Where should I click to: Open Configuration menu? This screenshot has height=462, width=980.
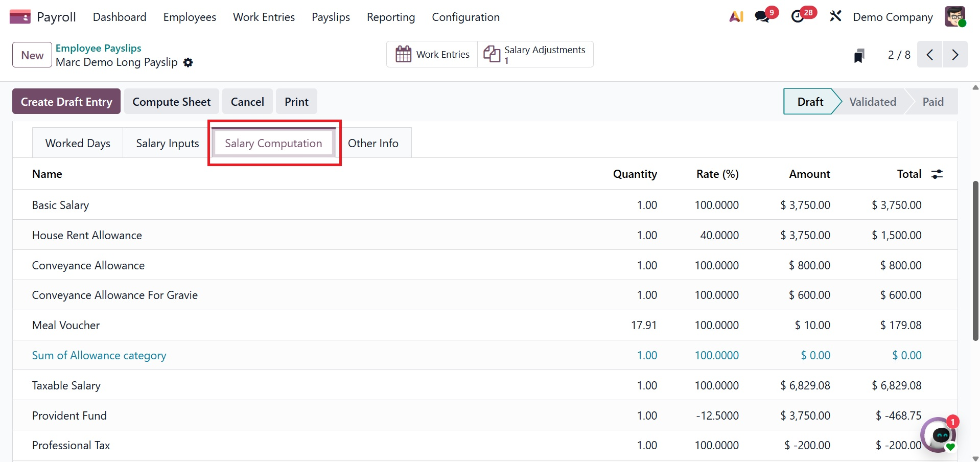(x=466, y=17)
